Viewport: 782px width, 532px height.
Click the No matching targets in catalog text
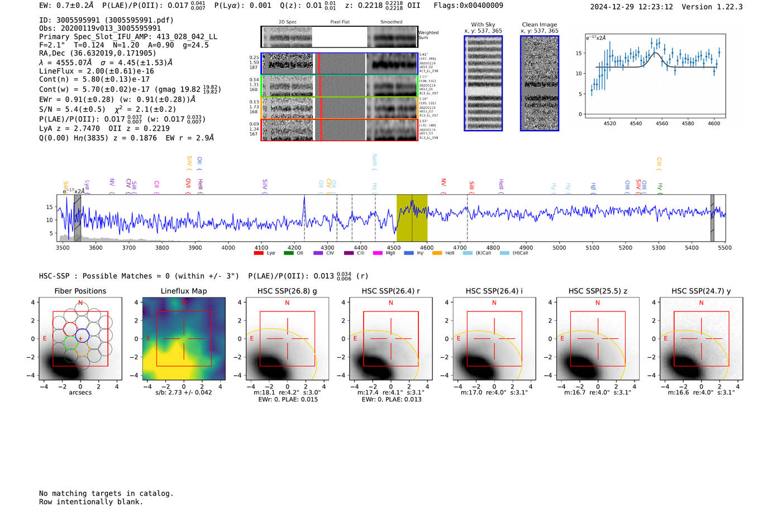pos(106,493)
